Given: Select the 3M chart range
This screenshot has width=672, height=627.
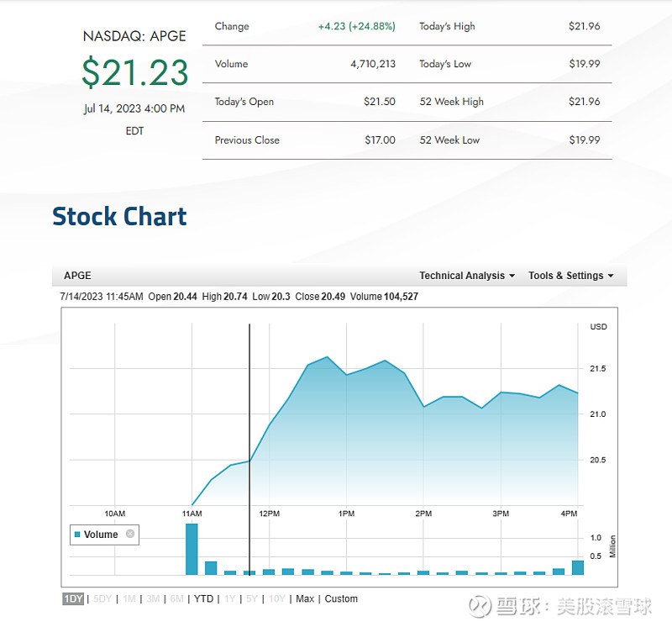Looking at the screenshot, I should pyautogui.click(x=152, y=598).
